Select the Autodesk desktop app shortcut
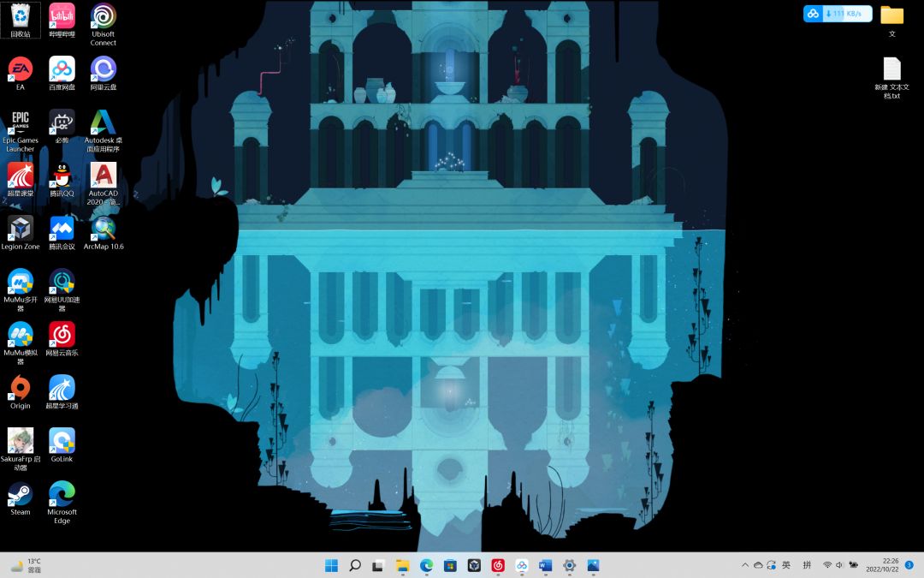This screenshot has width=924, height=578. point(104,131)
